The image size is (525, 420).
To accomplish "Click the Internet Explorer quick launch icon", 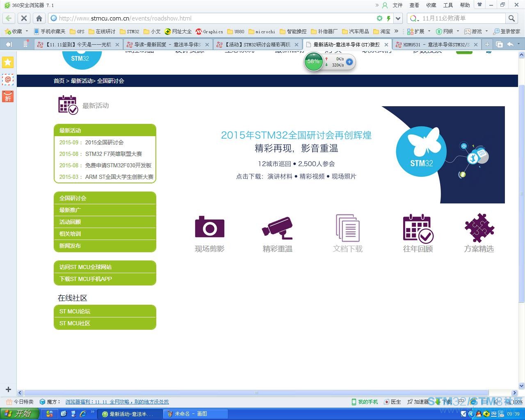I will click(83, 414).
